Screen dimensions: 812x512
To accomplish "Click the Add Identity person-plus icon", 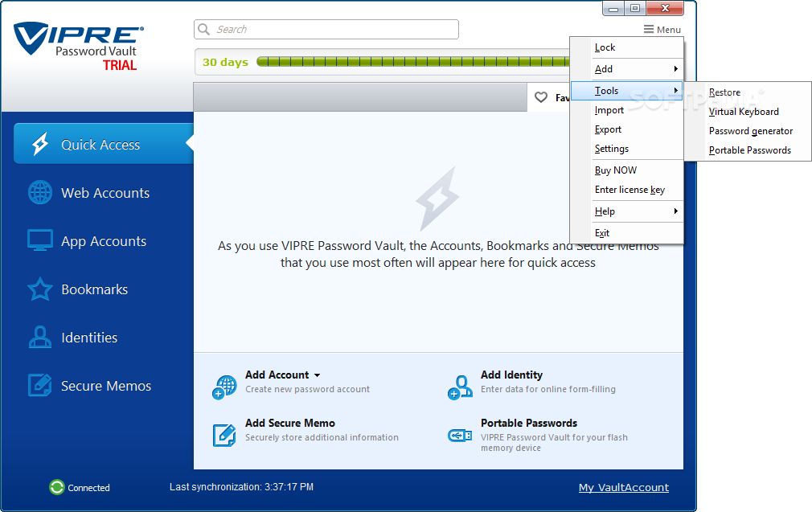I will click(x=460, y=387).
